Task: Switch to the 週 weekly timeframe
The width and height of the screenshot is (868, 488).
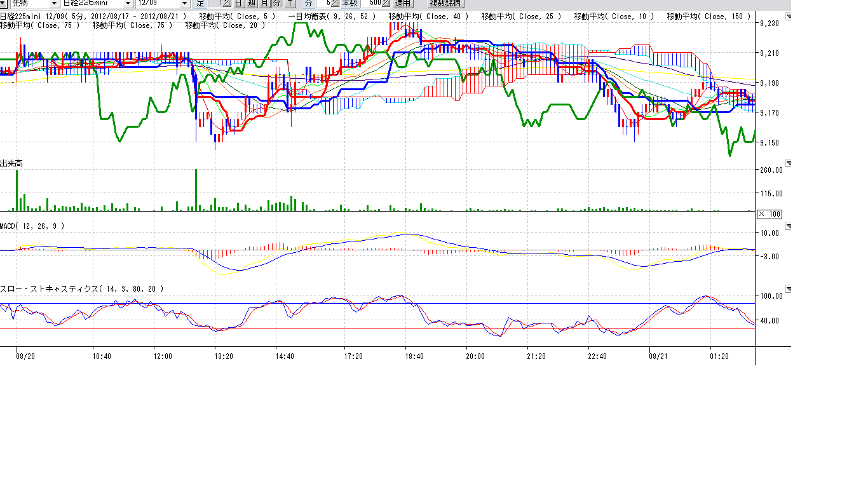Action: click(x=252, y=3)
